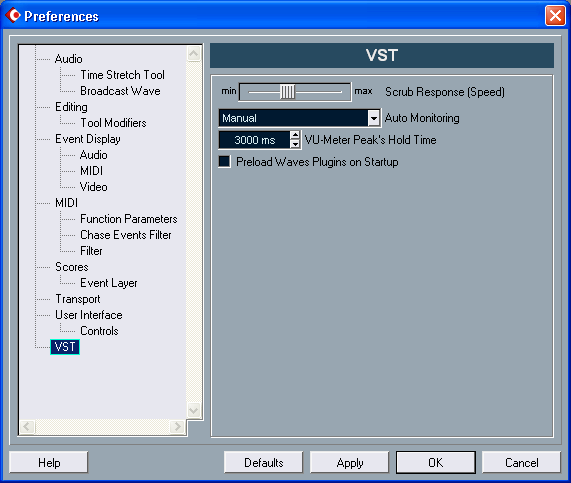
Task: Click the Scrub Response speed slider handle
Action: 287,92
